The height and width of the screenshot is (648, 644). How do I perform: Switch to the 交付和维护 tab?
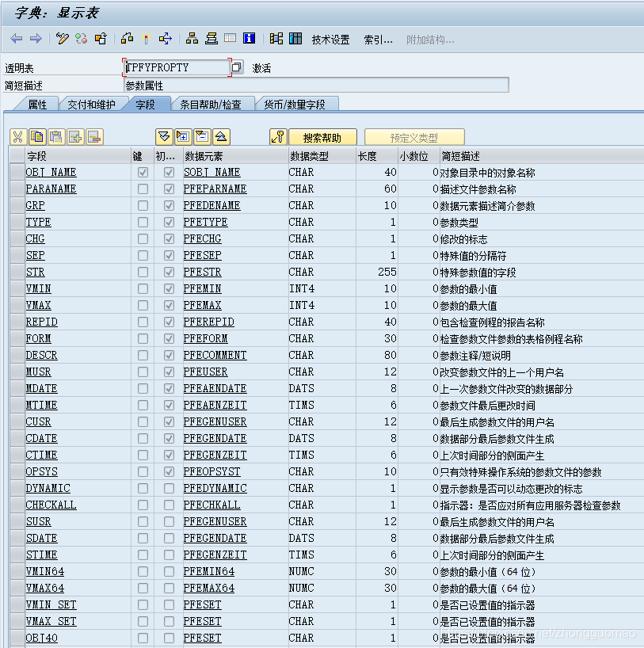[91, 105]
